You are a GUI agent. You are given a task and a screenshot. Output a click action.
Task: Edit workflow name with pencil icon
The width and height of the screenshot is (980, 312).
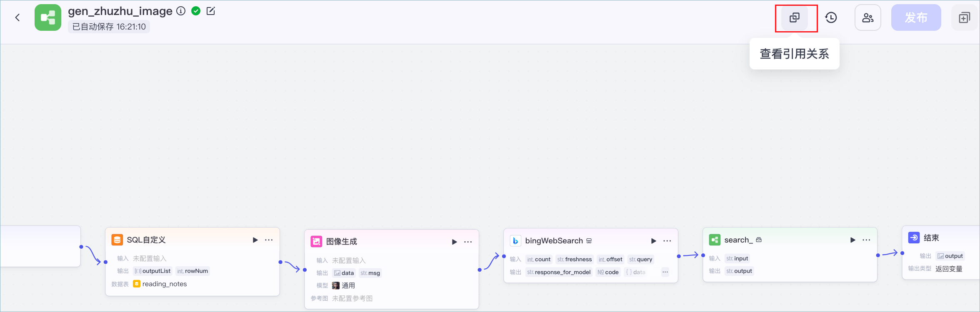point(211,11)
